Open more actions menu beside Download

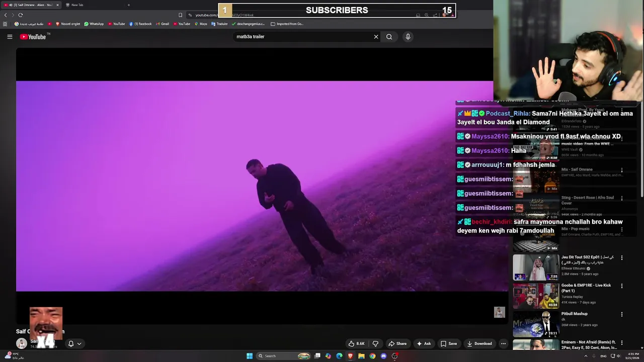[503, 344]
